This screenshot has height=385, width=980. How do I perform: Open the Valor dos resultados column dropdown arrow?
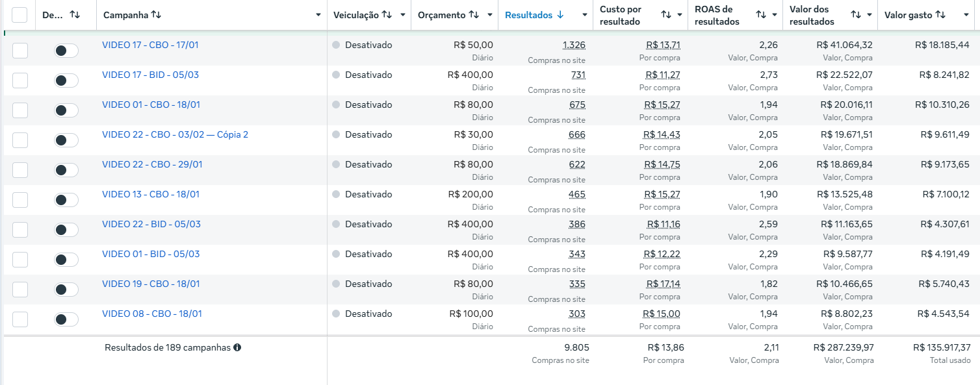click(870, 15)
